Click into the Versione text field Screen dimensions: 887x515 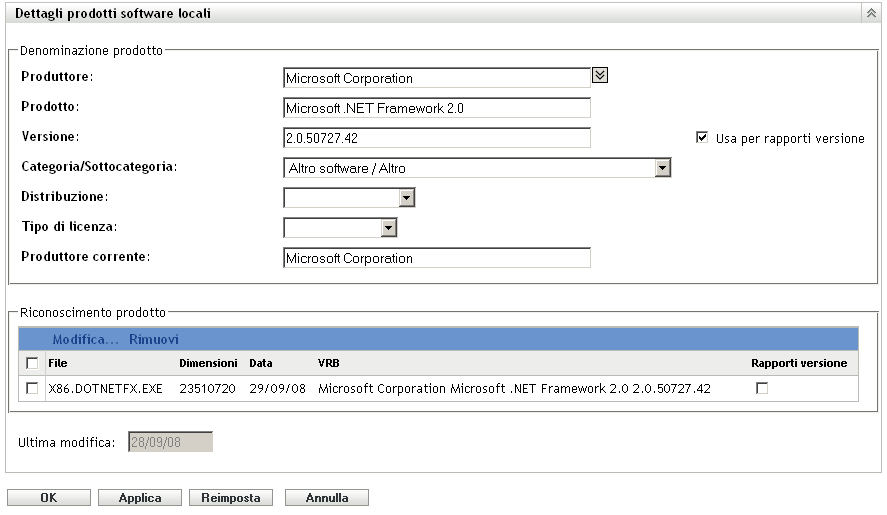click(437, 138)
